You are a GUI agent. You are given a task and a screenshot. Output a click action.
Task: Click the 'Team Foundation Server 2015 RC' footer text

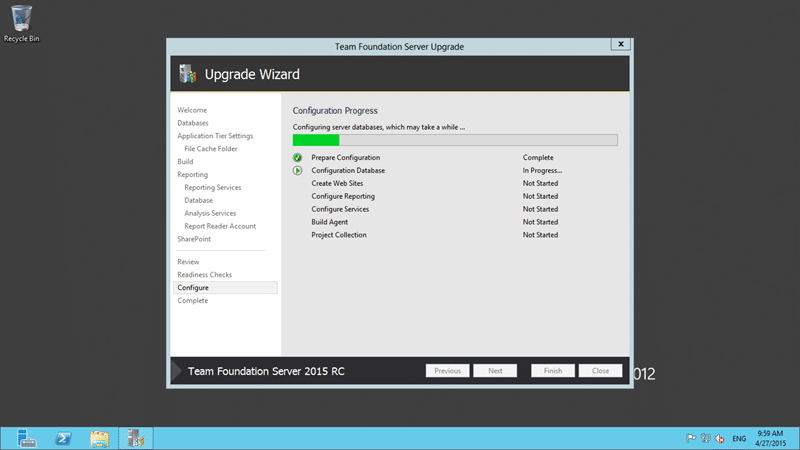click(266, 371)
